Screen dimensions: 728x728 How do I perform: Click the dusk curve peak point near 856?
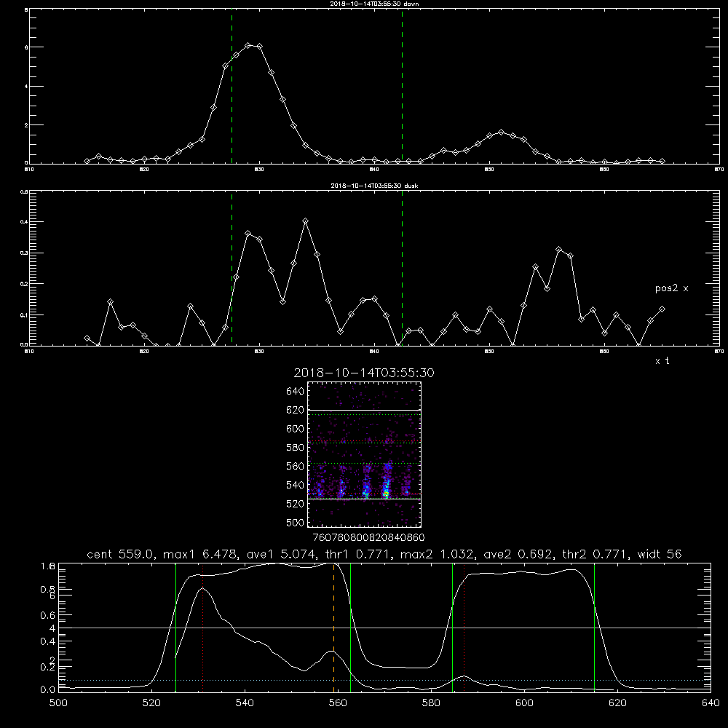(558, 250)
